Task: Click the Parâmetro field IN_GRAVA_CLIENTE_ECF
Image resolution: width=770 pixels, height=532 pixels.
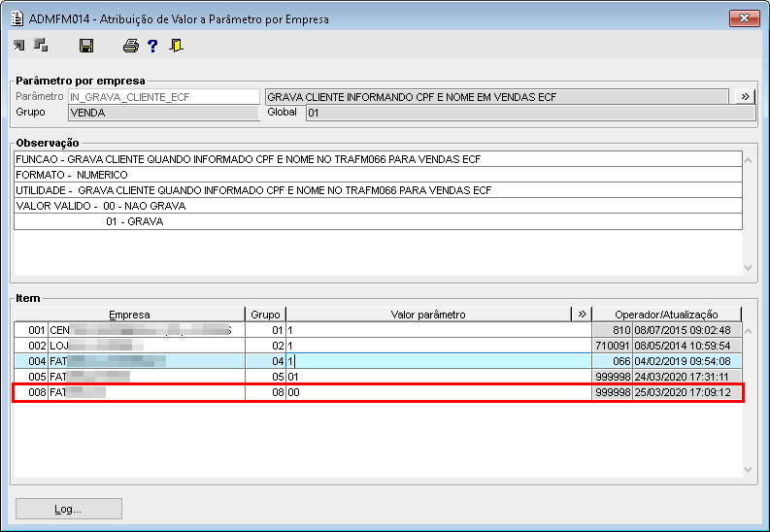Action: point(164,97)
